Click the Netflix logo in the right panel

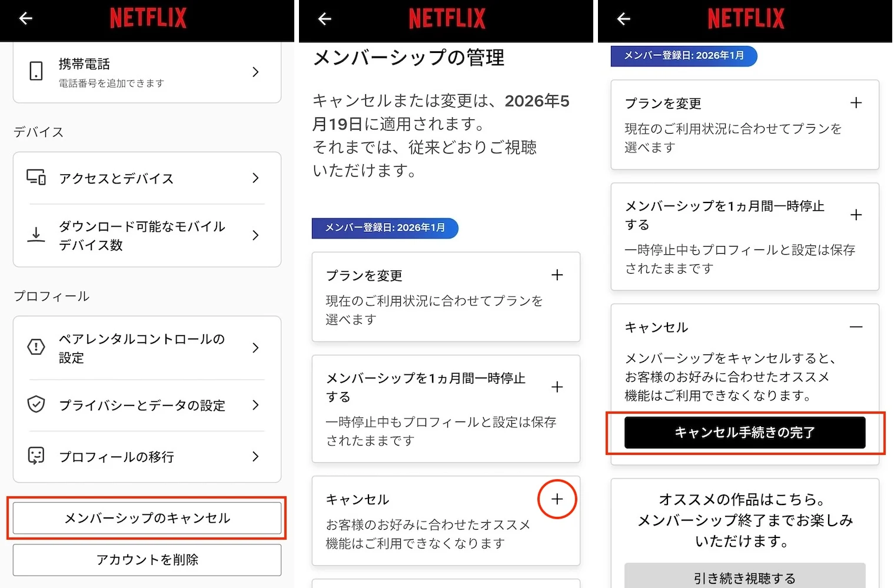746,18
